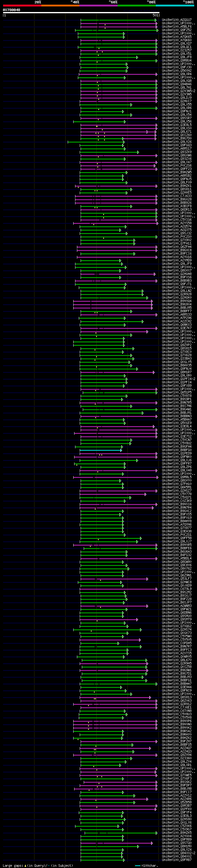This screenshot has width=197, height=868.
Task: Select hit label UniRef100_Q9FNJ1
Action: click(x=176, y=111)
